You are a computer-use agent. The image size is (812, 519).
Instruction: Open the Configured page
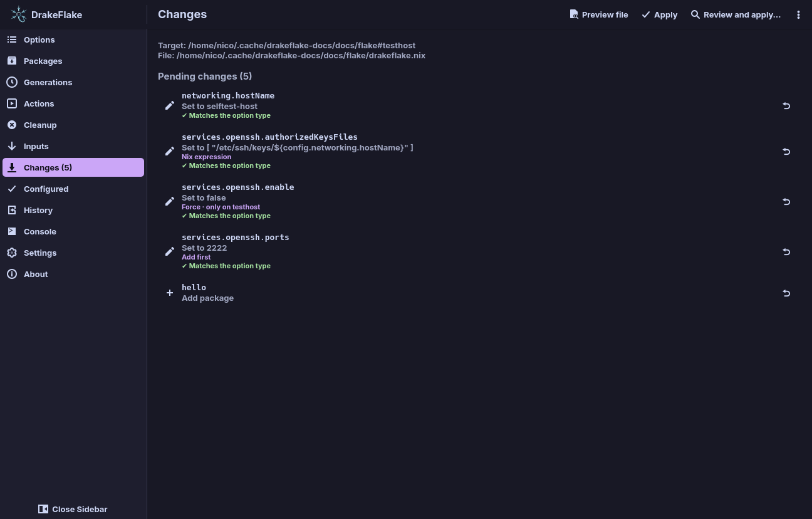point(73,189)
